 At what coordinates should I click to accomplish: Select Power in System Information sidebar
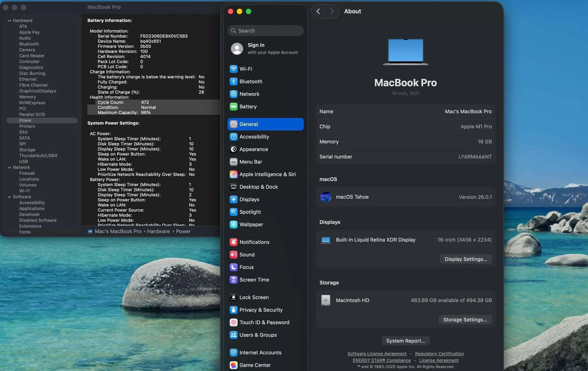point(42,121)
